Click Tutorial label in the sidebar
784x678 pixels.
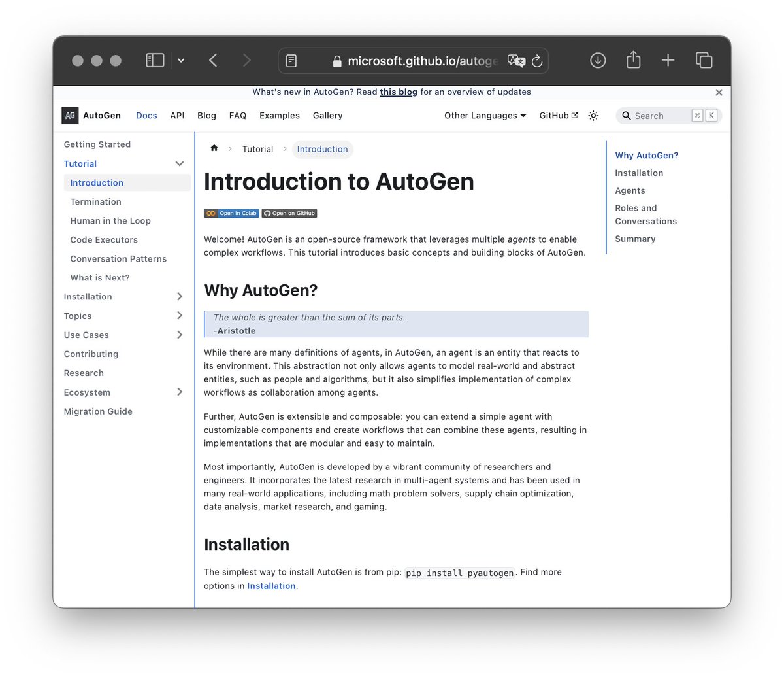coord(80,164)
